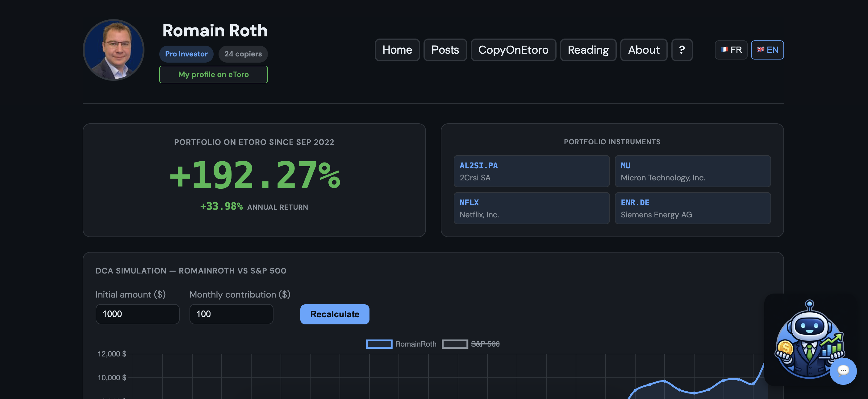Open the Reading section
Image resolution: width=868 pixels, height=399 pixels.
[x=588, y=50]
